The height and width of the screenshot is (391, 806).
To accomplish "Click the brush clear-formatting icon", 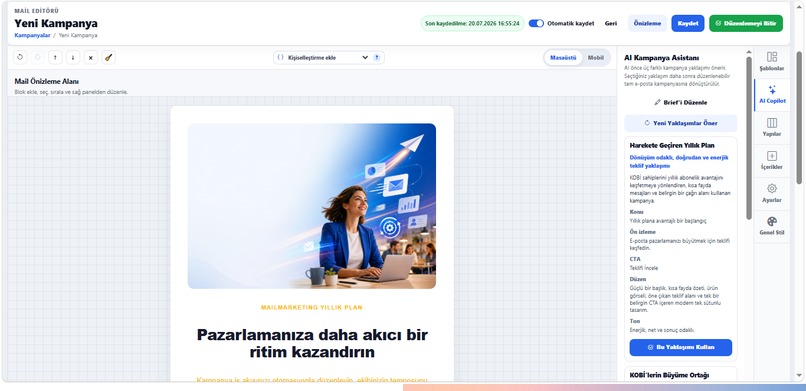I will tap(108, 58).
